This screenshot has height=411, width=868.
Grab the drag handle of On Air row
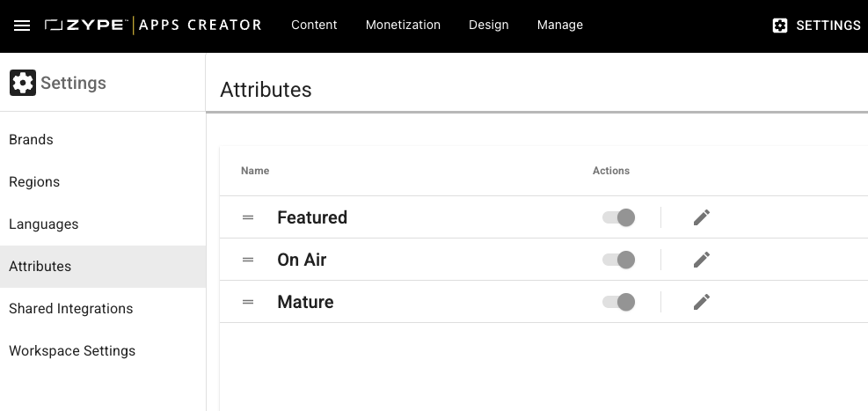tap(248, 260)
